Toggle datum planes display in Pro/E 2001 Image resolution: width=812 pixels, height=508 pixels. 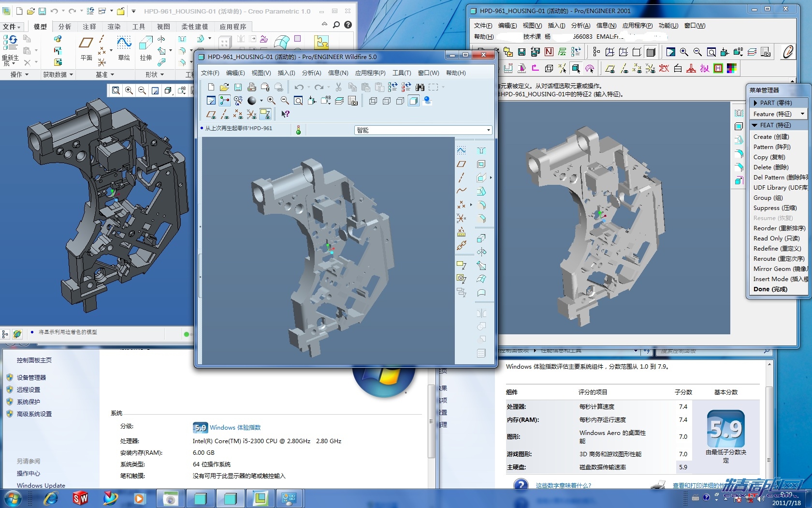(x=610, y=68)
